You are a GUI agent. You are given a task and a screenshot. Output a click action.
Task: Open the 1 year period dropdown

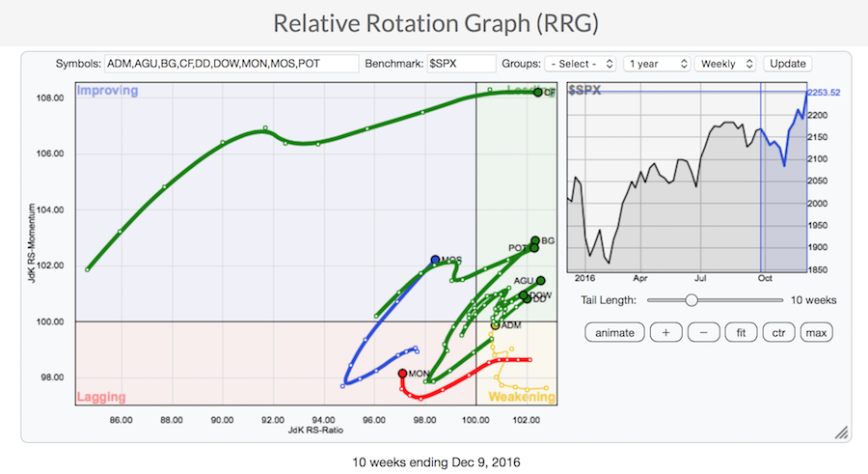click(x=657, y=64)
